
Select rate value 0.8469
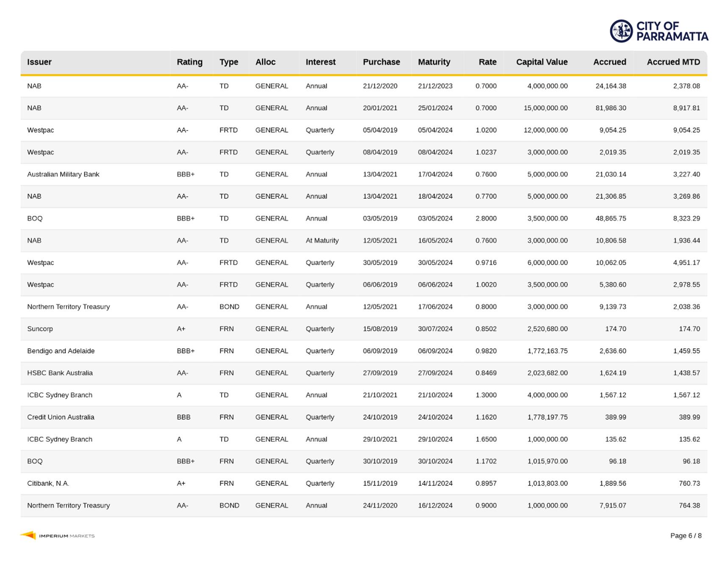(486, 373)
